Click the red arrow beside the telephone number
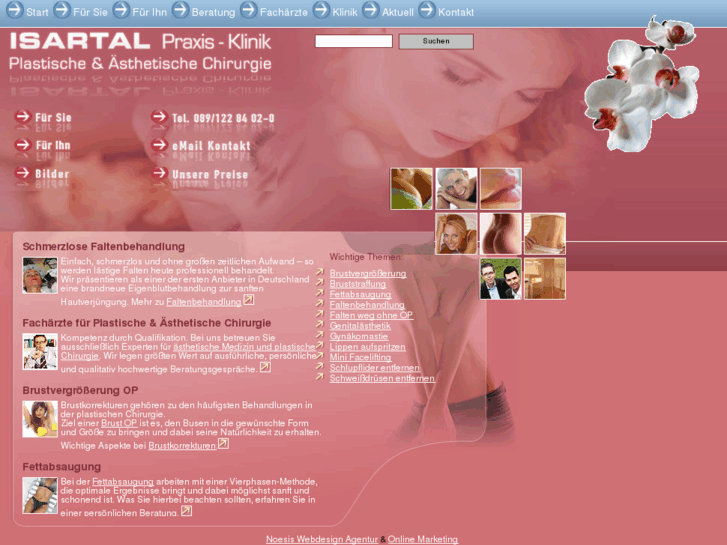Screen dimensions: 727x545 tap(159, 116)
